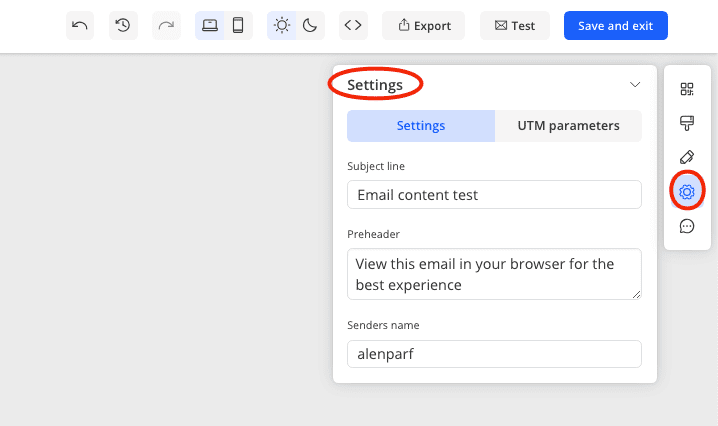
Task: Click the Test email button
Action: coord(515,26)
